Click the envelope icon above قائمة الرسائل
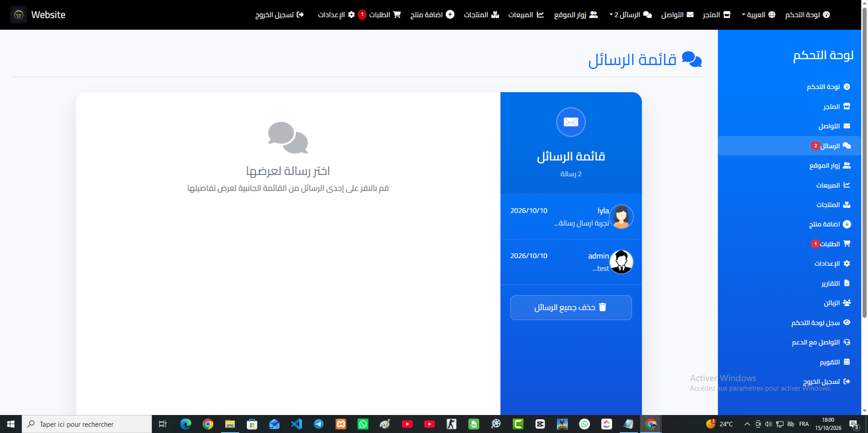 coord(571,122)
